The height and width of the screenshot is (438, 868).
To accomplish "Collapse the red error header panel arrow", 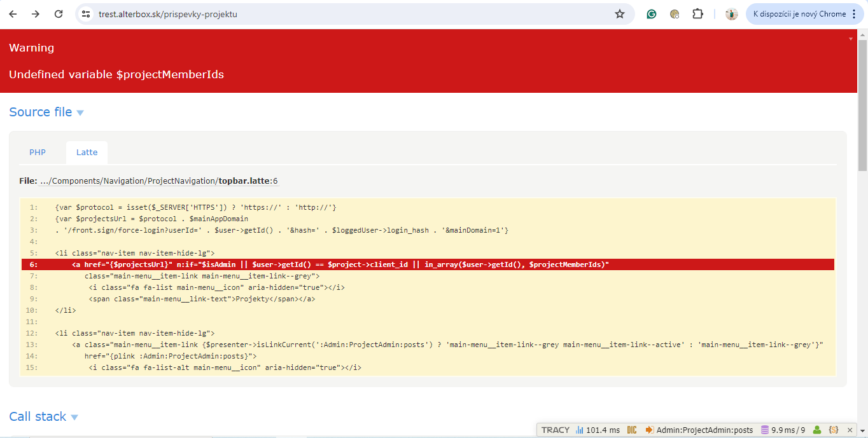I will click(x=851, y=39).
